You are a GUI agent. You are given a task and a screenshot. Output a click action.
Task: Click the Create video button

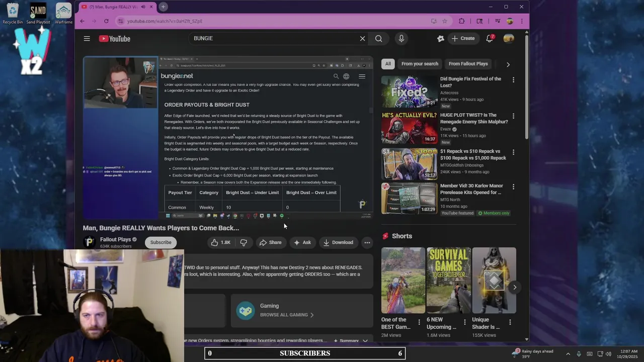pos(463,38)
